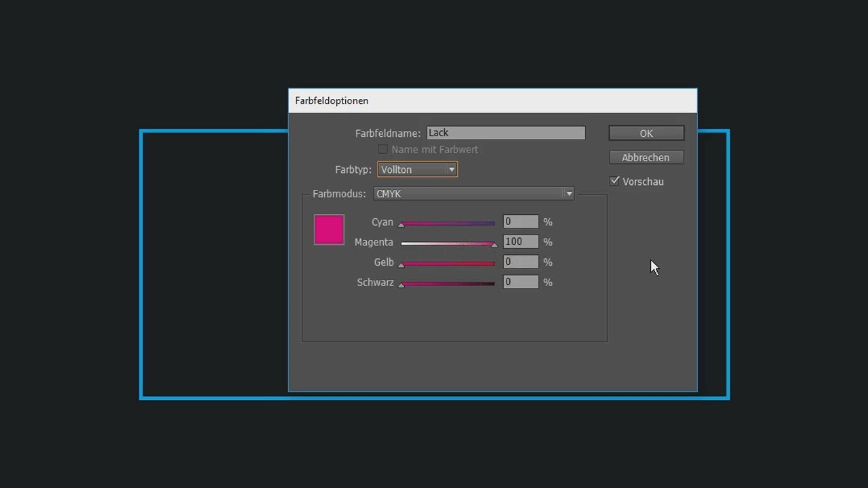Screen dimensions: 868x488
Task: Click the OK button
Action: [x=646, y=134]
